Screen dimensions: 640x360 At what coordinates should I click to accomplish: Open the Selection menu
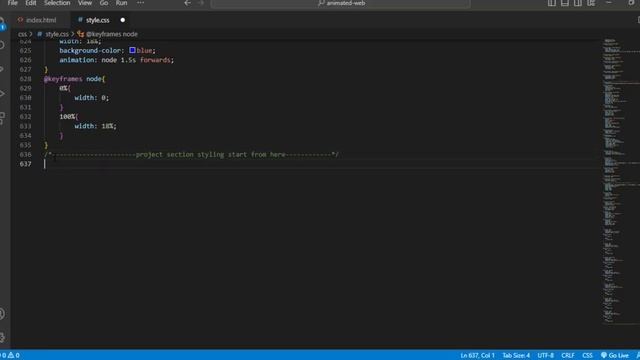pyautogui.click(x=57, y=3)
